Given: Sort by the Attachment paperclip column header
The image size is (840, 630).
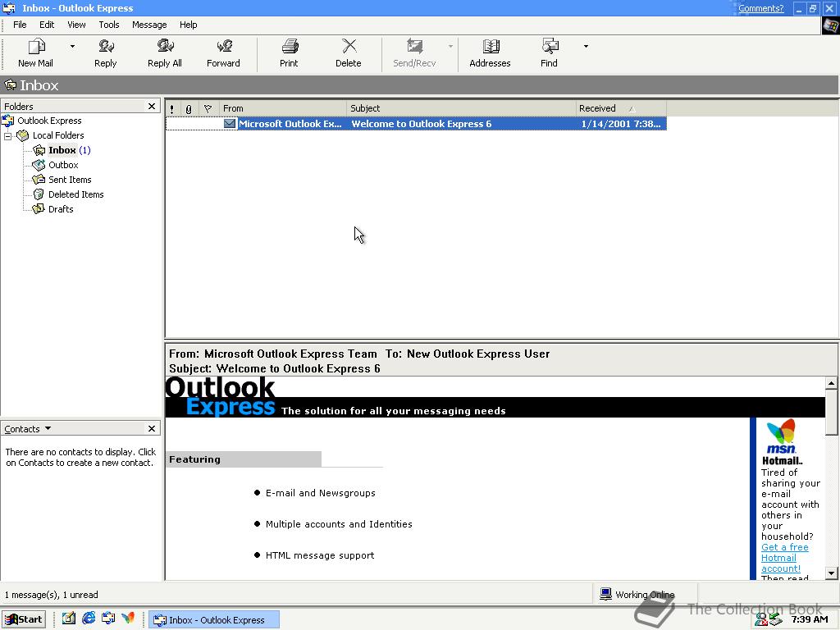Looking at the screenshot, I should (189, 108).
